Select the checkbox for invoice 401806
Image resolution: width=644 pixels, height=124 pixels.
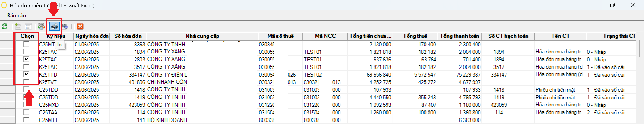point(26,82)
